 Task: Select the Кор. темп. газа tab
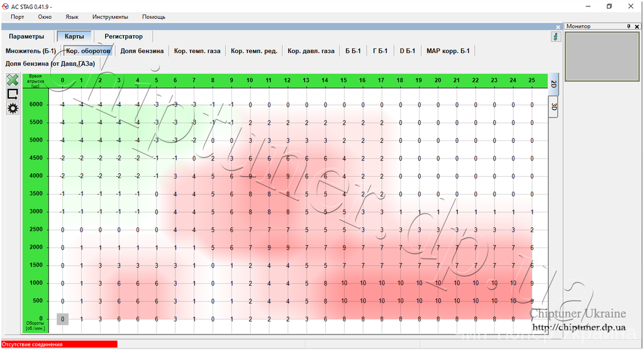tap(197, 51)
